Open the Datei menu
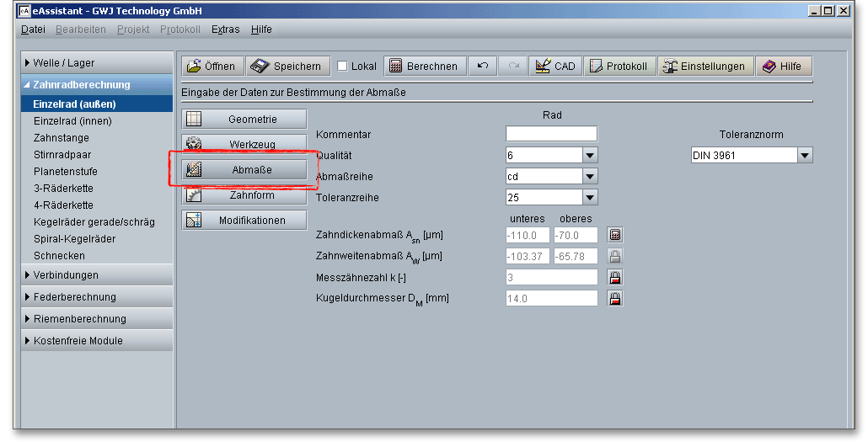Viewport: 868px width, 442px height. (33, 29)
